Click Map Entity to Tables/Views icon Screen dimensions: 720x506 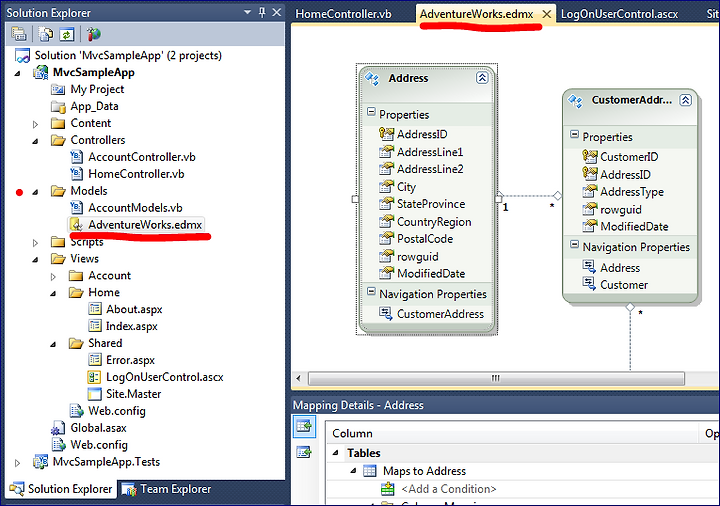(x=304, y=427)
